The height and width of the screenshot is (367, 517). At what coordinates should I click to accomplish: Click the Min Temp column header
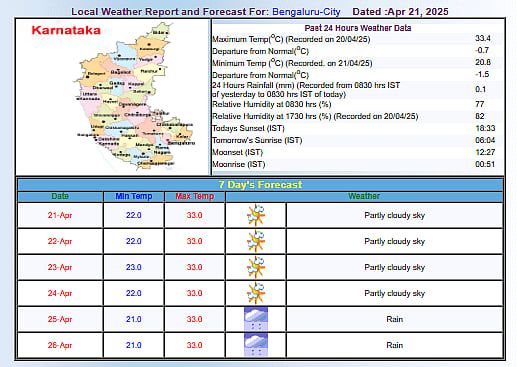pyautogui.click(x=134, y=196)
